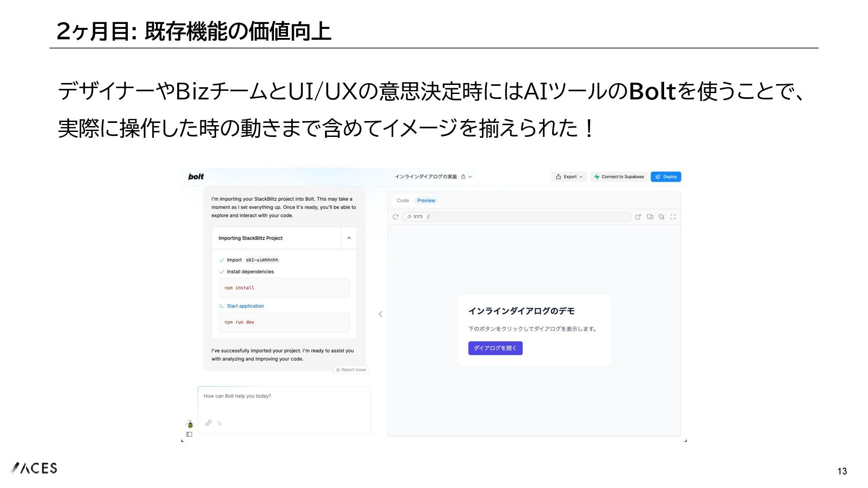868x488 pixels.
Task: Click the Export share icon
Action: coord(558,177)
